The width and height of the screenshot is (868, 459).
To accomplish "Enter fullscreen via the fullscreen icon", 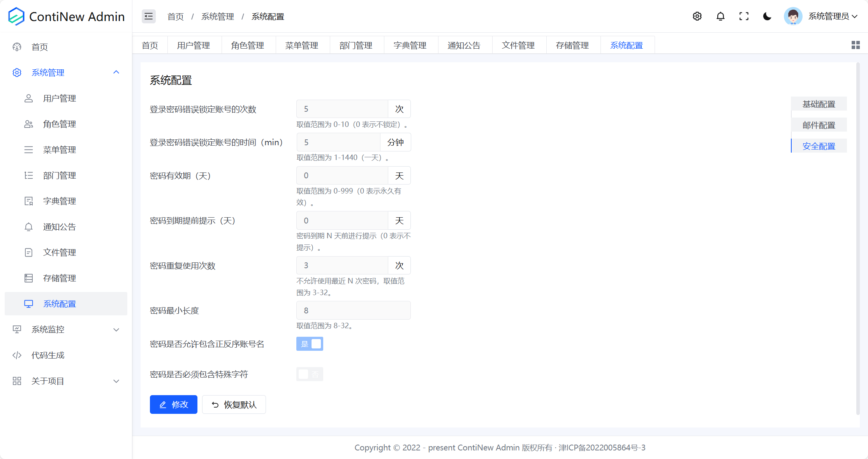I will tap(744, 16).
